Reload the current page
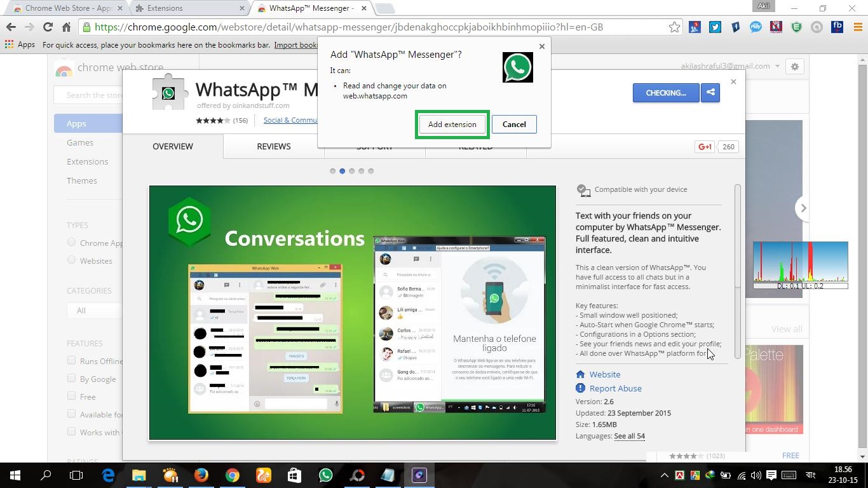Viewport: 868px width, 488px height. [48, 27]
